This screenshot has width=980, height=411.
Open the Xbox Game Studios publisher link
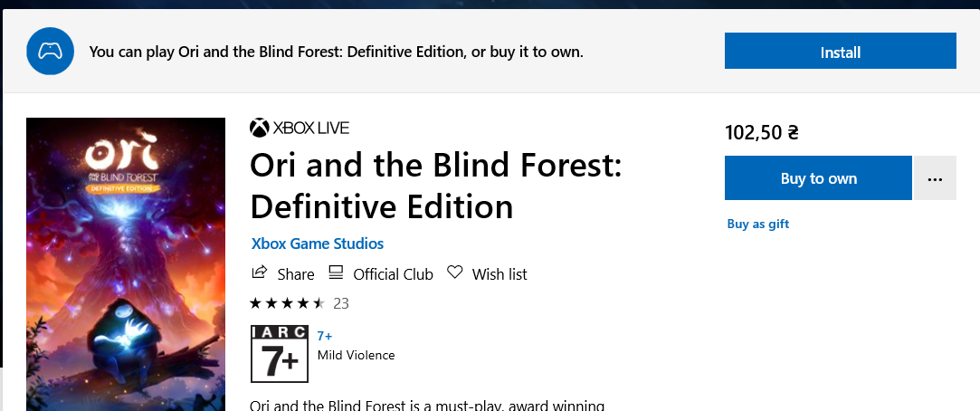pyautogui.click(x=317, y=244)
